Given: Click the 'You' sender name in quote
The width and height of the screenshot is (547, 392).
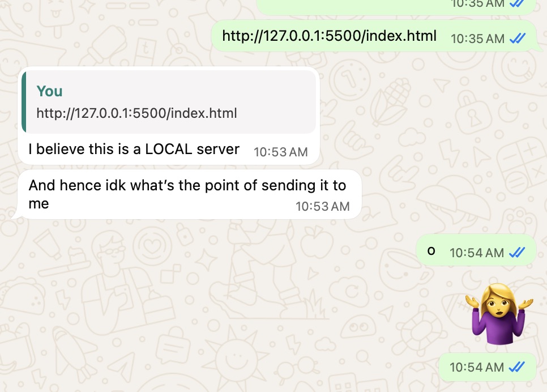Looking at the screenshot, I should click(x=49, y=91).
